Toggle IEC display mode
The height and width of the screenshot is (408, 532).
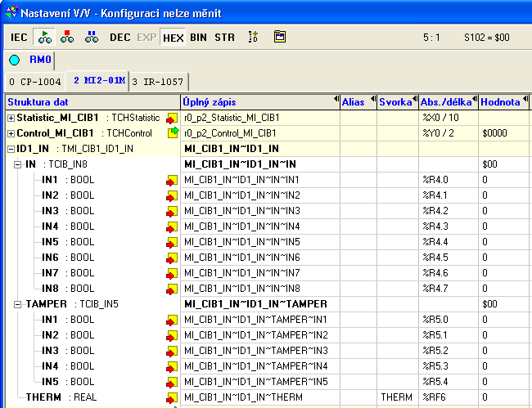coord(19,37)
